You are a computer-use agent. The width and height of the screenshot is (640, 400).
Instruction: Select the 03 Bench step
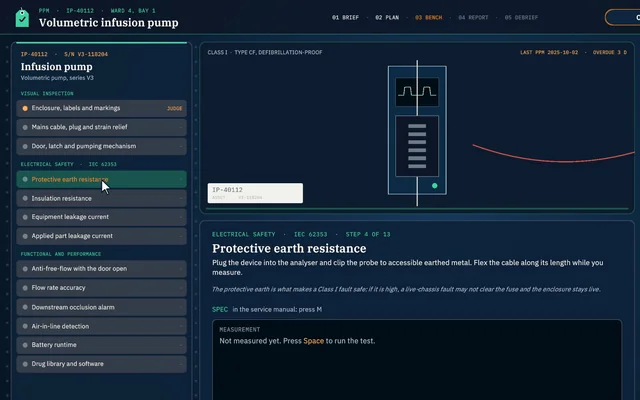point(429,18)
